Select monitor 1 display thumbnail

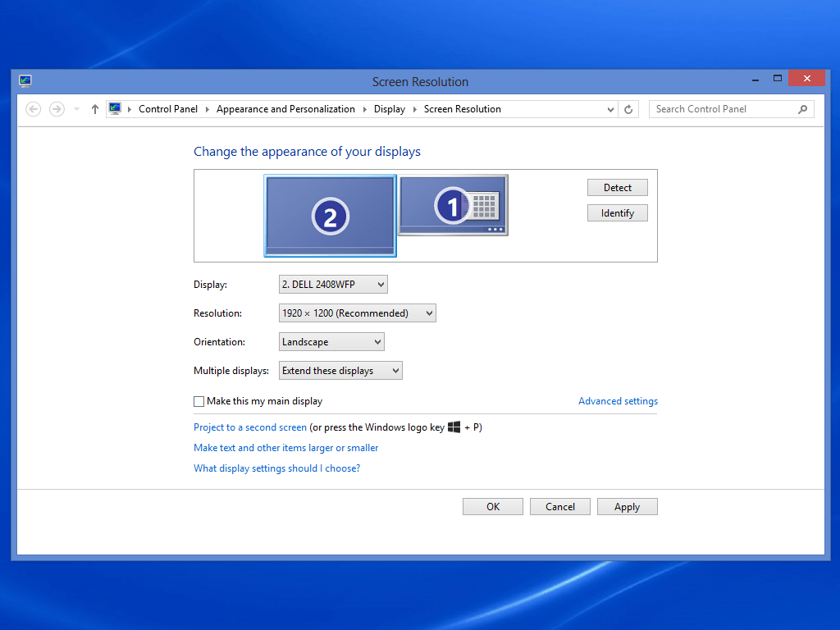pos(453,205)
